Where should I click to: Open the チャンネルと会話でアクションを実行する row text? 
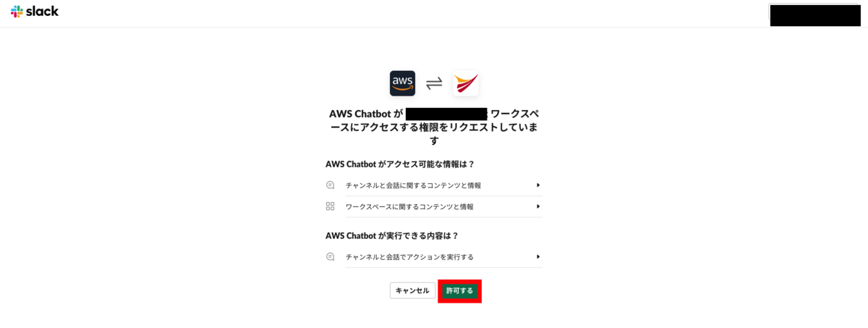point(409,256)
